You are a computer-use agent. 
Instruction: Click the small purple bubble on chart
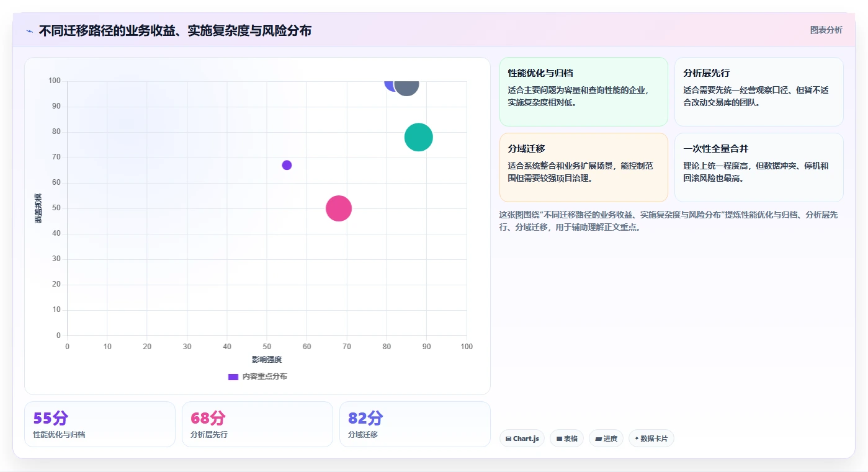tap(287, 165)
